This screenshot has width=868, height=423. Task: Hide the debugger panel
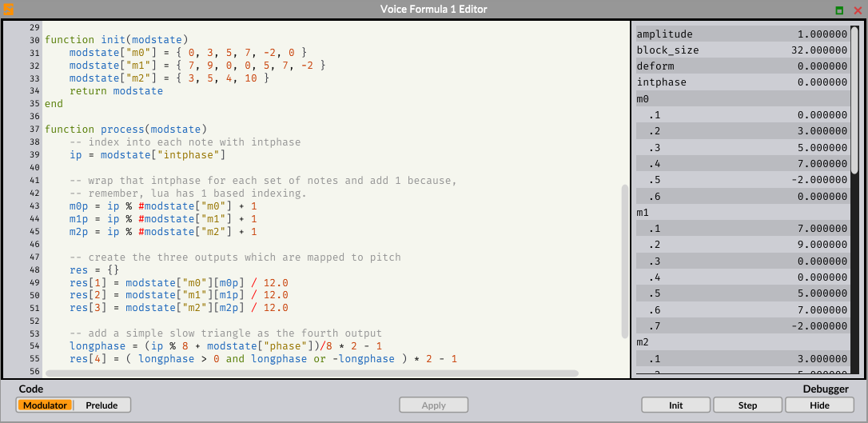tap(819, 405)
